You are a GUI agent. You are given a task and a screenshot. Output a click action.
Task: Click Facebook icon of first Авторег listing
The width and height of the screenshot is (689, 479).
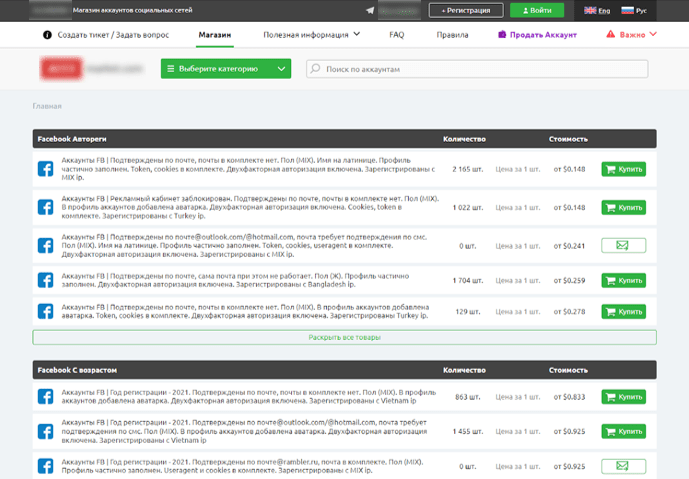point(45,170)
